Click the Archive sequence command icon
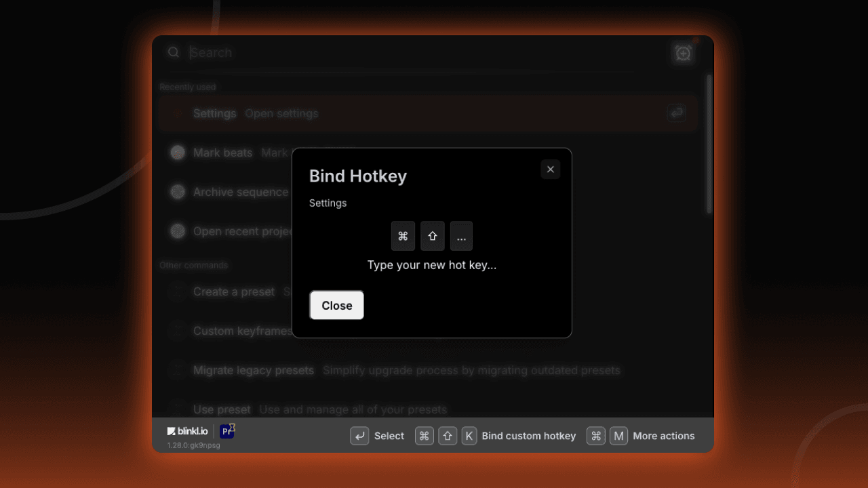The height and width of the screenshot is (488, 868). pyautogui.click(x=178, y=192)
